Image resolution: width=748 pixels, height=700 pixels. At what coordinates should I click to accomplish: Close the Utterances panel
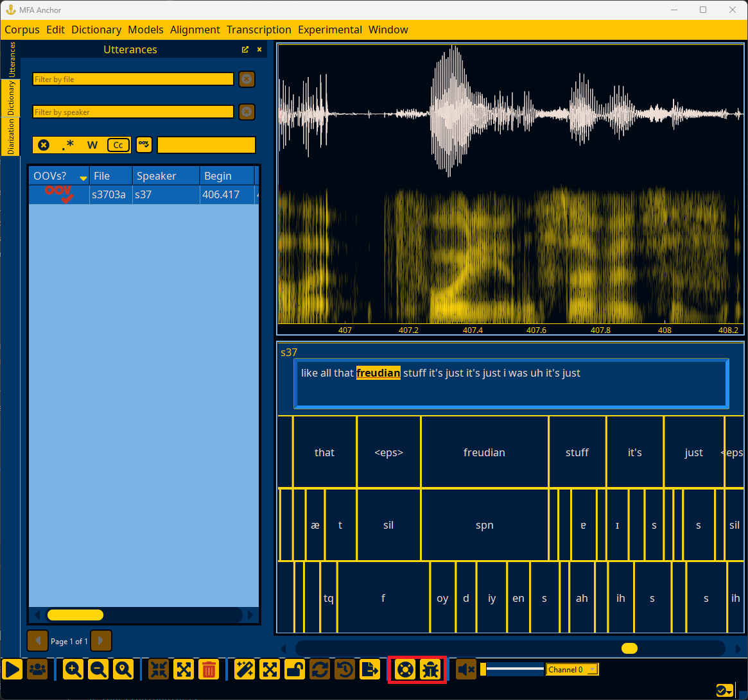click(x=259, y=49)
